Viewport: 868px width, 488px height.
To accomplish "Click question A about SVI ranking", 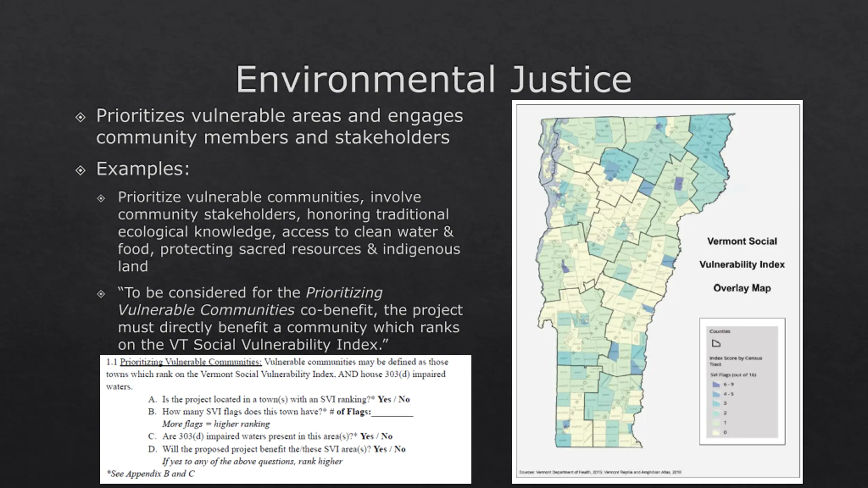I will (x=279, y=399).
